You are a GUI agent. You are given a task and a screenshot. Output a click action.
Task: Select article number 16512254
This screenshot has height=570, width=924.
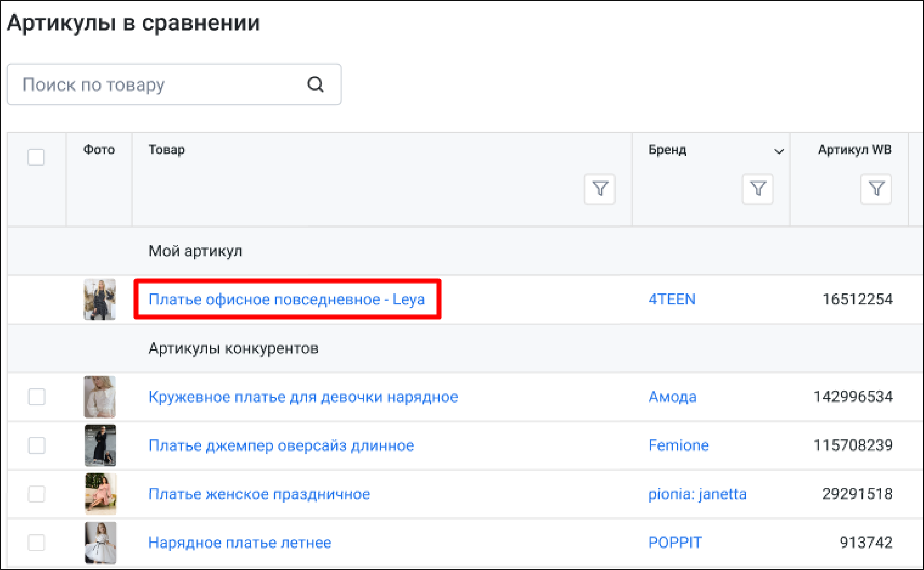[x=857, y=299]
